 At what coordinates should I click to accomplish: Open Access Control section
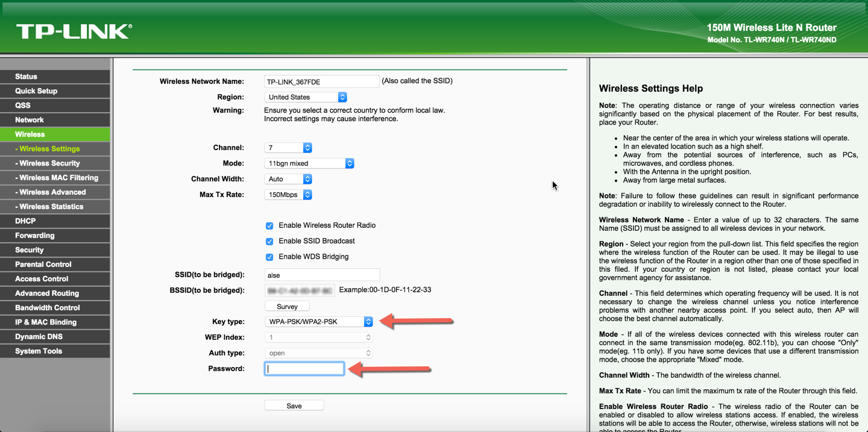click(55, 279)
